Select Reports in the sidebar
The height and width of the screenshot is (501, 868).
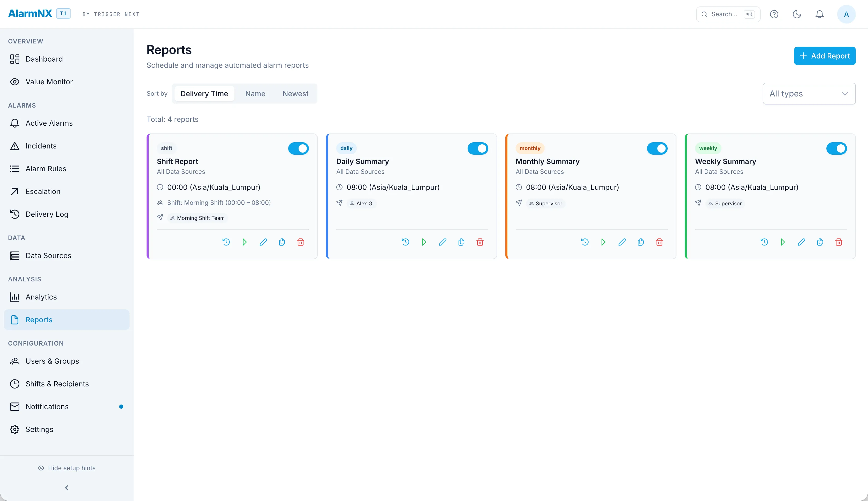click(x=67, y=320)
